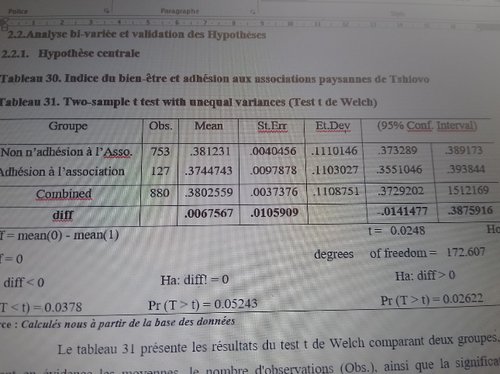Click the interval value '1512169'

468,190
